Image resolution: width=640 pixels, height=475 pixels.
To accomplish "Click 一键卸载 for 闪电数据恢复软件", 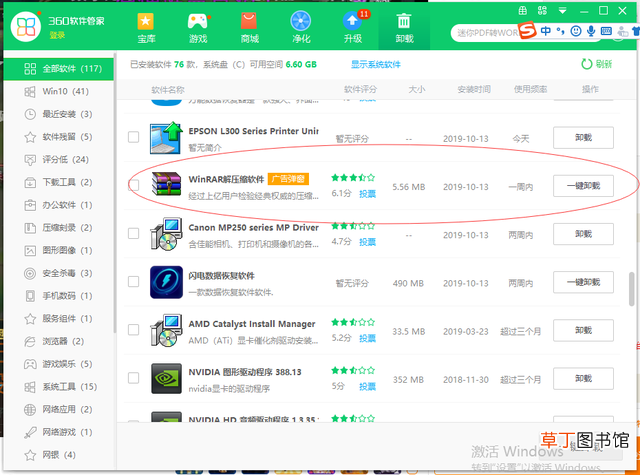I will click(x=583, y=282).
